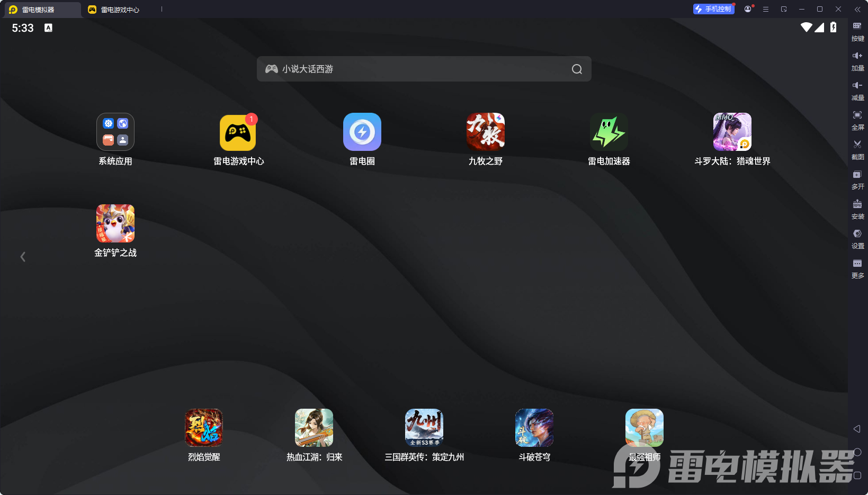Open the hamburger menu in title bar
This screenshot has height=495, width=868.
tap(766, 9)
